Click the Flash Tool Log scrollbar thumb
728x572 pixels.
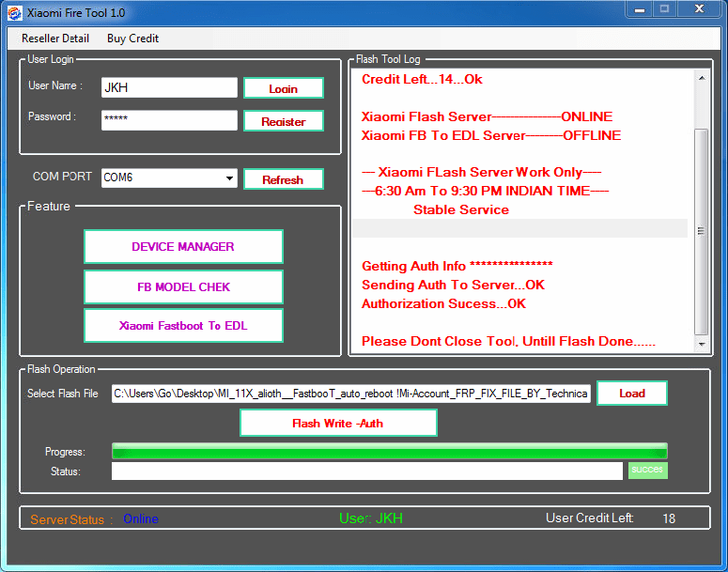click(702, 231)
